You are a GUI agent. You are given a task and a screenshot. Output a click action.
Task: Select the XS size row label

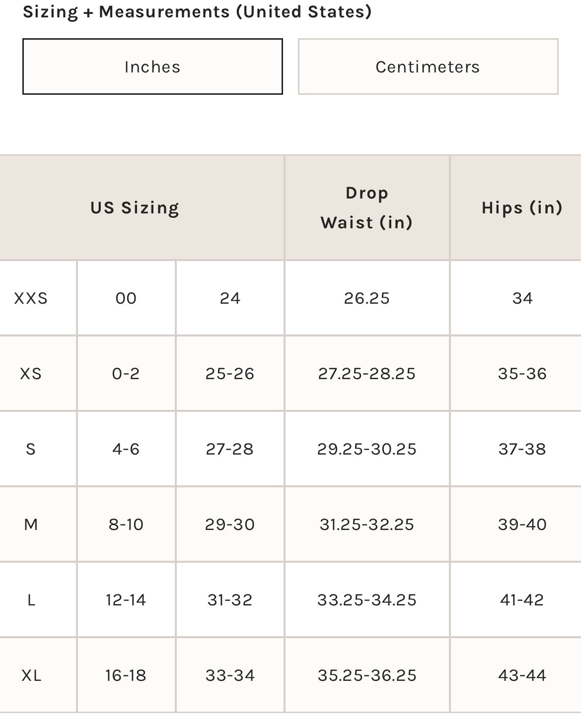pos(31,374)
